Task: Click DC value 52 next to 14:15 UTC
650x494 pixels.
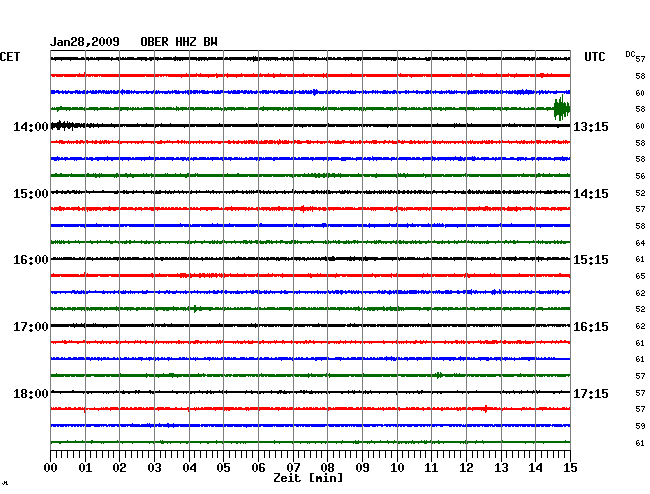Action: pyautogui.click(x=640, y=193)
